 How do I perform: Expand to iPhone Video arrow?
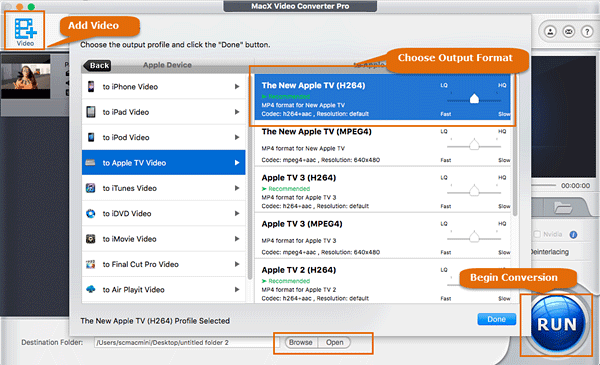click(x=237, y=86)
